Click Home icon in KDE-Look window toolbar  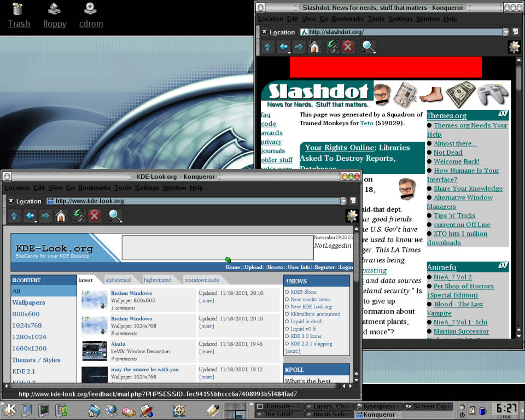click(61, 217)
